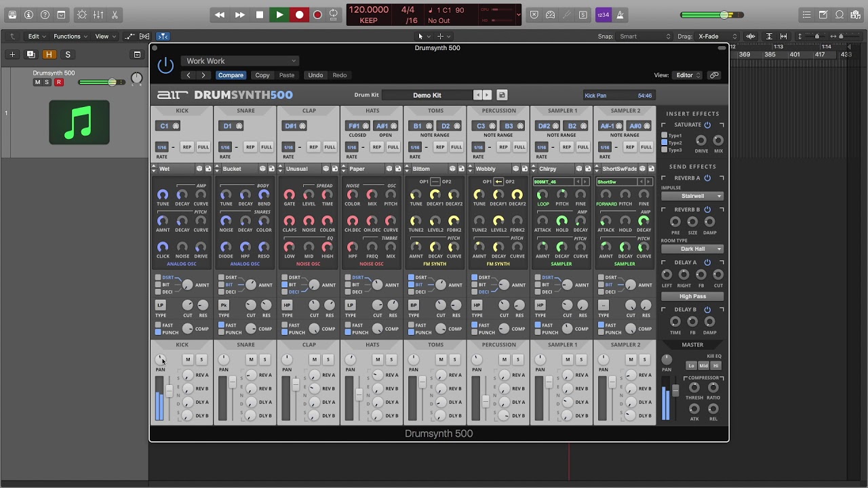Click the plugin link icon beside Editor
868x488 pixels.
(x=714, y=75)
